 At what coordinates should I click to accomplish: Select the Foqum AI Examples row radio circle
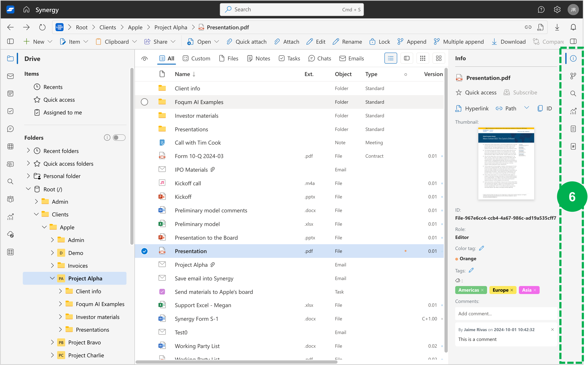point(144,102)
